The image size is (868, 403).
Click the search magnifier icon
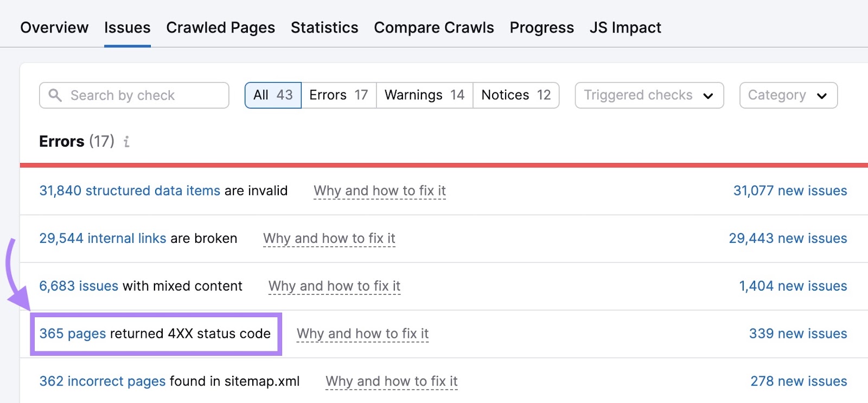click(x=55, y=95)
